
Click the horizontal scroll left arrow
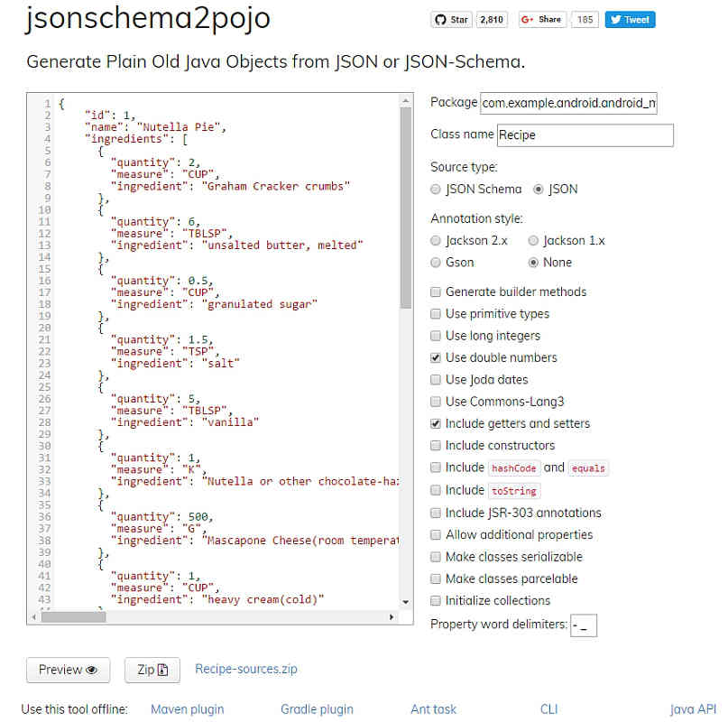click(x=34, y=617)
